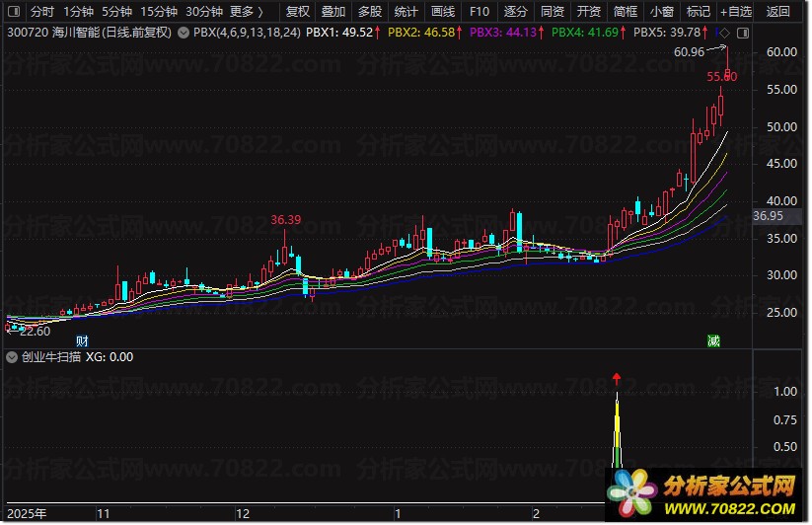
Task: Click the PBX2: 46.58 value
Action: pos(421,33)
